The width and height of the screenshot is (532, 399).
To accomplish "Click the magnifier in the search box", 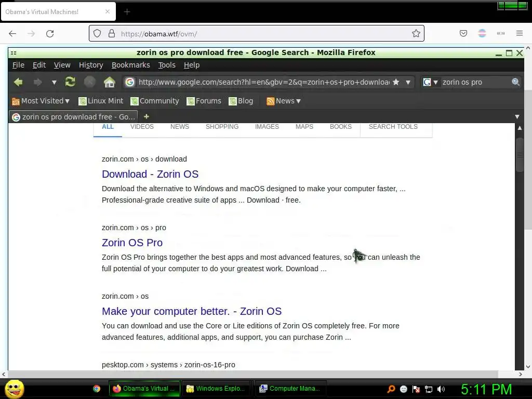I will pos(515,82).
